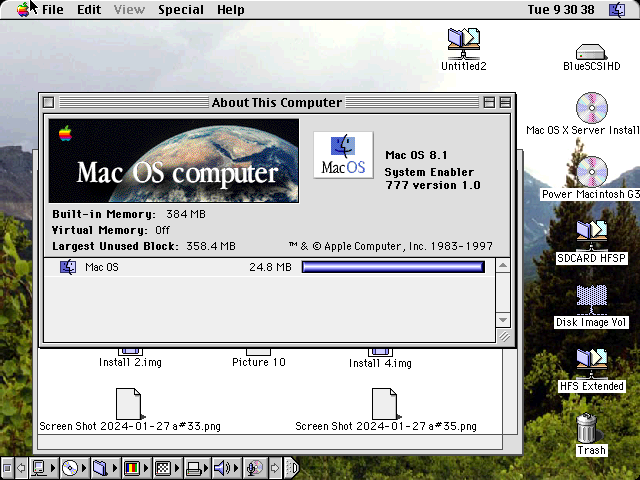The height and width of the screenshot is (480, 640).
Task: Click the Control Strip left scroll arrow
Action: click(21, 468)
